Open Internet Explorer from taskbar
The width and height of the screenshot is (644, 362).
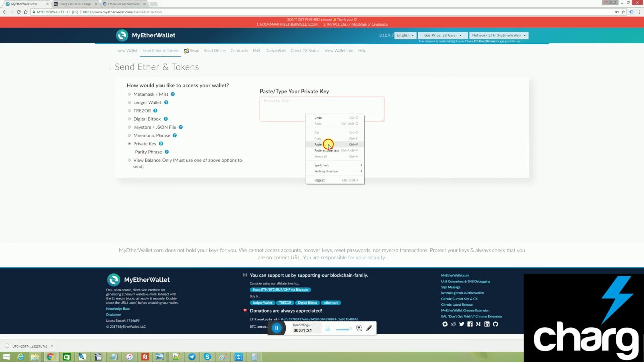pos(20,357)
